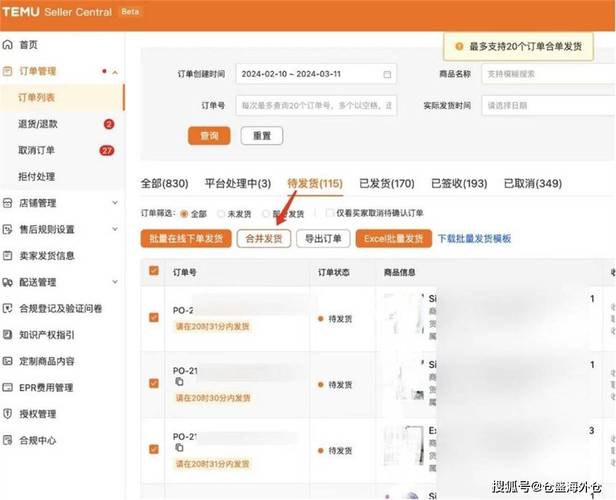Click the 导出订单 button

click(x=323, y=239)
